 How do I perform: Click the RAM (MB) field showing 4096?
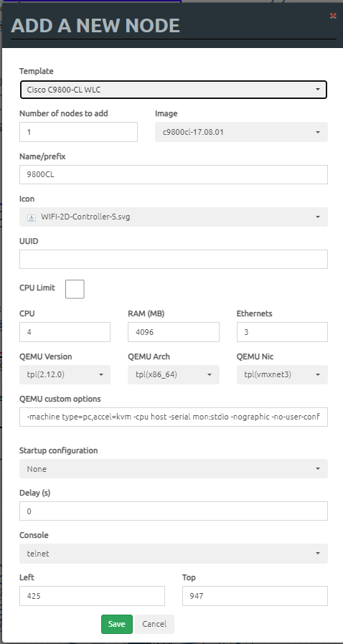(174, 332)
